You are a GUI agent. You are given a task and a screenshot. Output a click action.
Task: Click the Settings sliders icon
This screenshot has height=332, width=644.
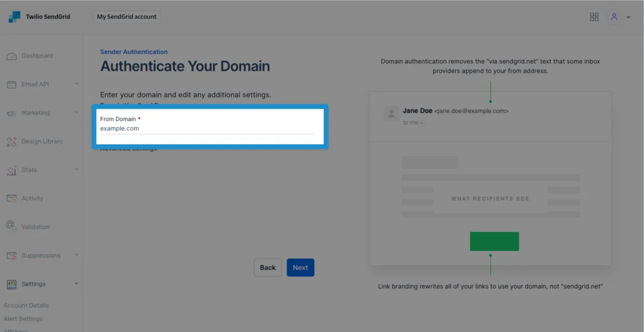point(11,284)
